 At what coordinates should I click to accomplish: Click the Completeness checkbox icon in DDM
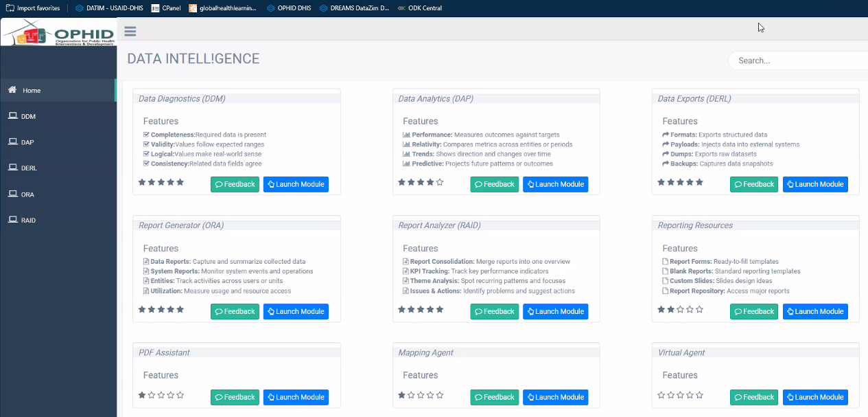146,135
